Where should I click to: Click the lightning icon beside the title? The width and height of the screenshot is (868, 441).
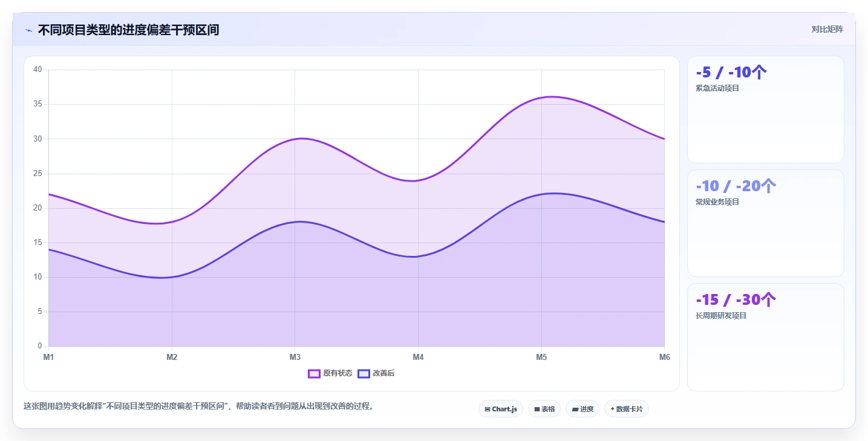(28, 30)
